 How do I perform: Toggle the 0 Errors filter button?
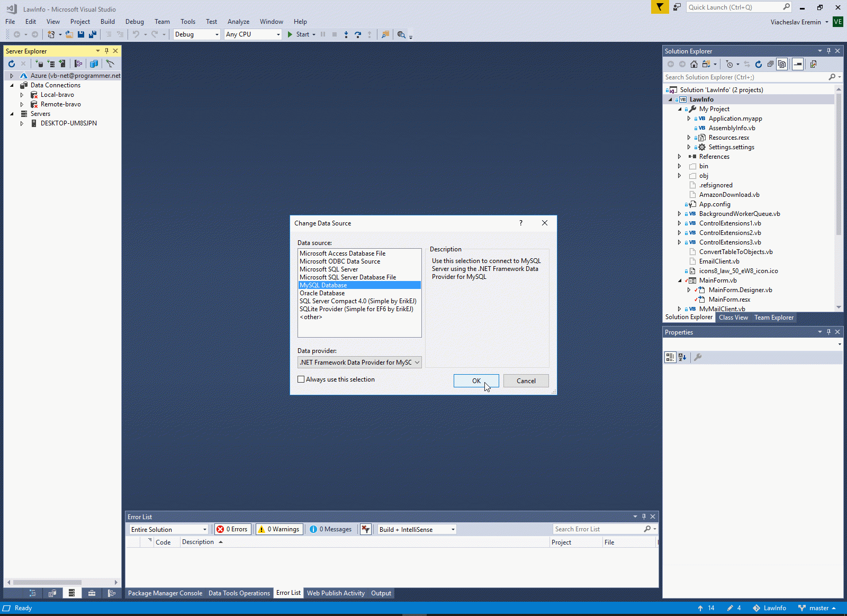click(x=233, y=529)
